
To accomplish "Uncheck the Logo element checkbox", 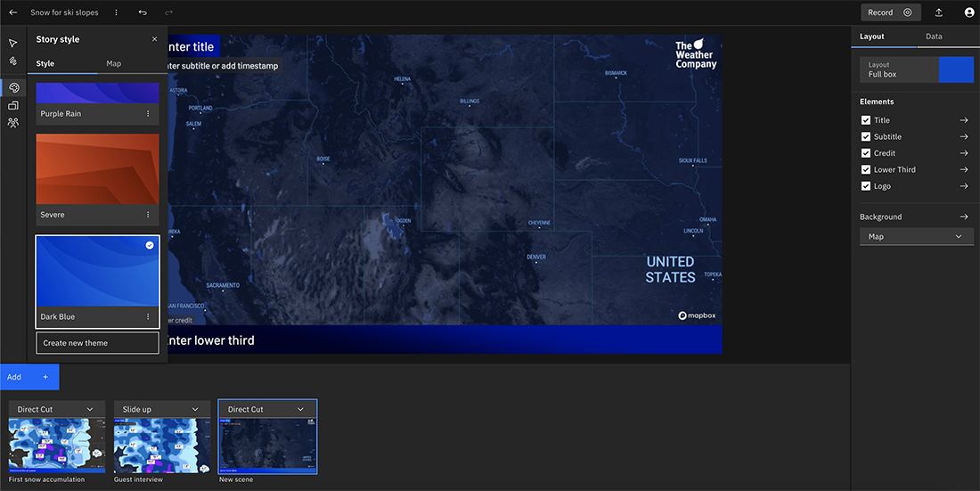I will click(866, 185).
